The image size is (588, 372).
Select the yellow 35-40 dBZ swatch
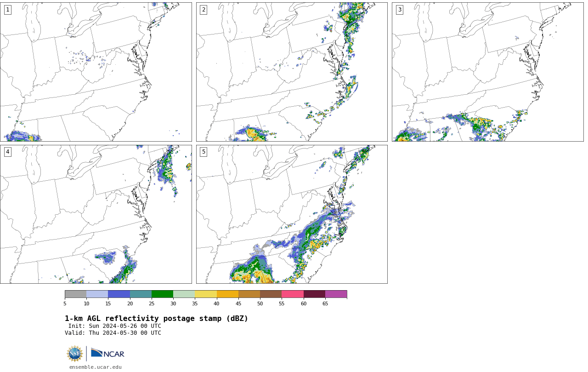point(206,294)
